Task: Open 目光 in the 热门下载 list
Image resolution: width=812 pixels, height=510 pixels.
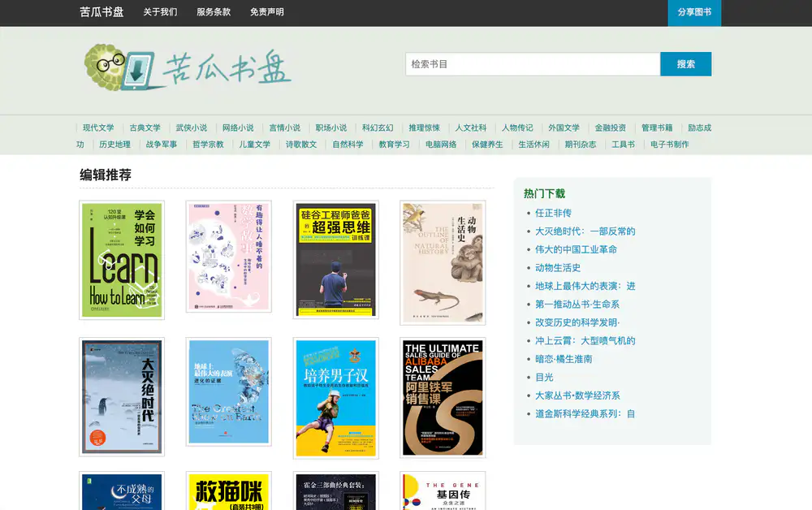Action: pyautogui.click(x=544, y=378)
